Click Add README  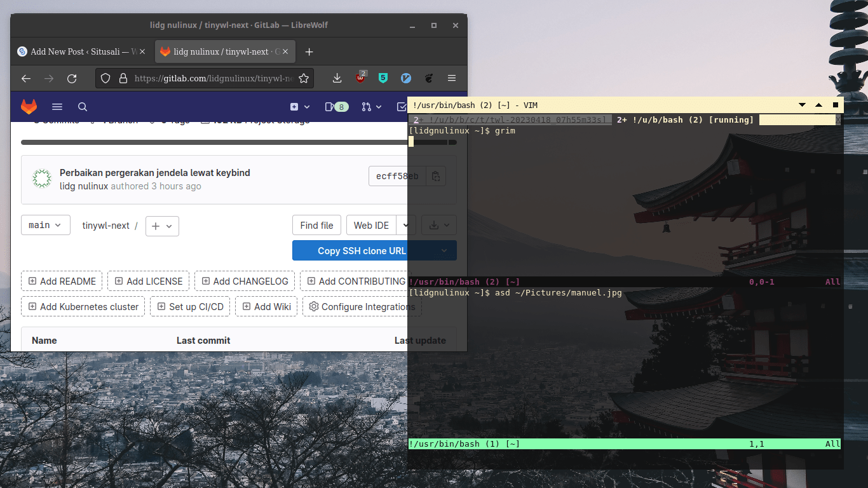[62, 281]
